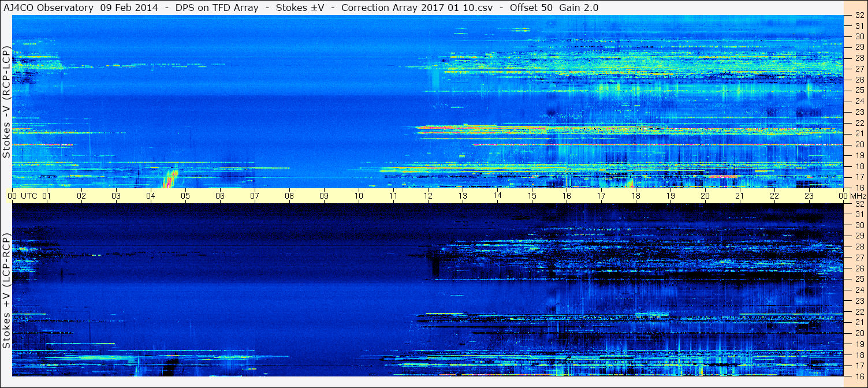Select the 10 hour time marker
Image resolution: width=868 pixels, height=388 pixels.
pyautogui.click(x=359, y=196)
